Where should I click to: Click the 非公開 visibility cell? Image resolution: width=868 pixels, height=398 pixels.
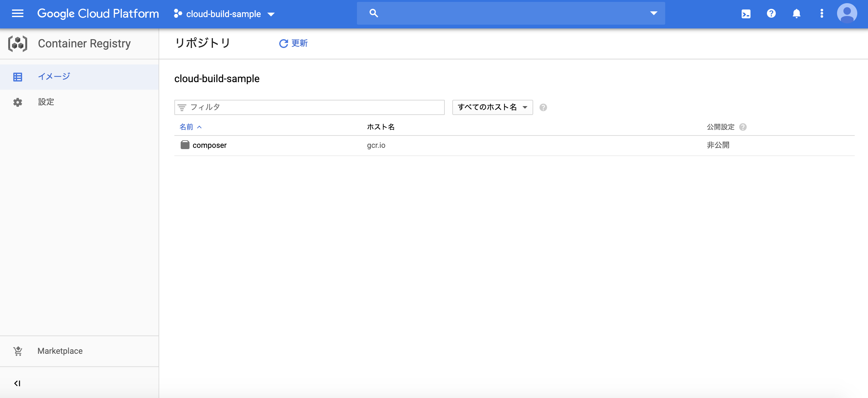pos(718,145)
